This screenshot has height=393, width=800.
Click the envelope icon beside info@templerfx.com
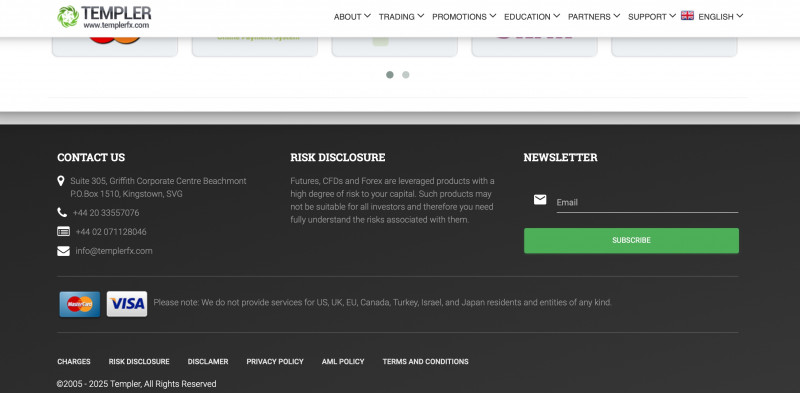63,251
